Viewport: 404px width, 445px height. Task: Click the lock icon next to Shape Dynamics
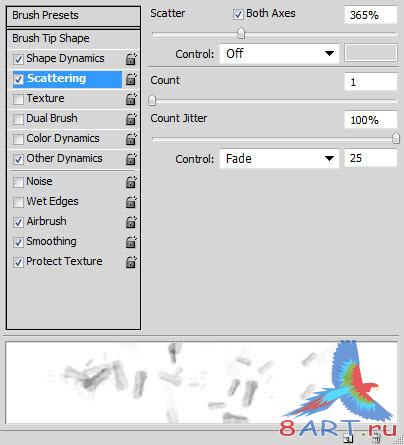coord(131,59)
